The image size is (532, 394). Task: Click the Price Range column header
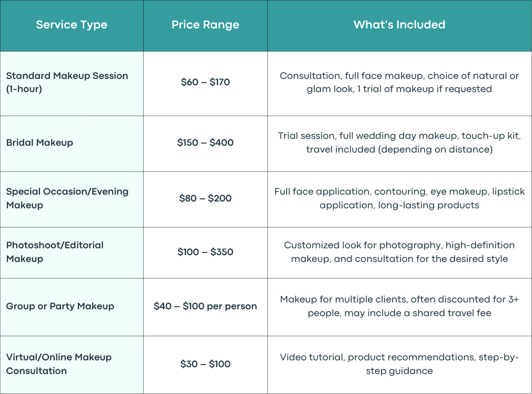click(x=205, y=25)
